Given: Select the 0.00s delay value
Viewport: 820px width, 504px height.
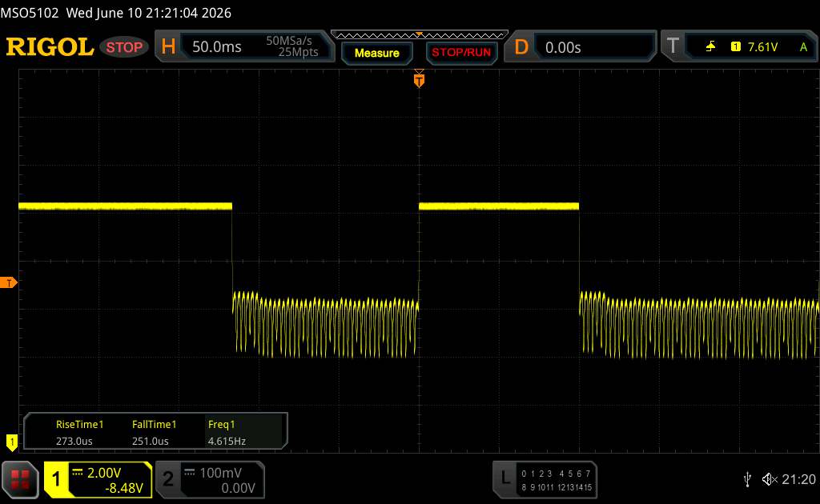Looking at the screenshot, I should (563, 47).
